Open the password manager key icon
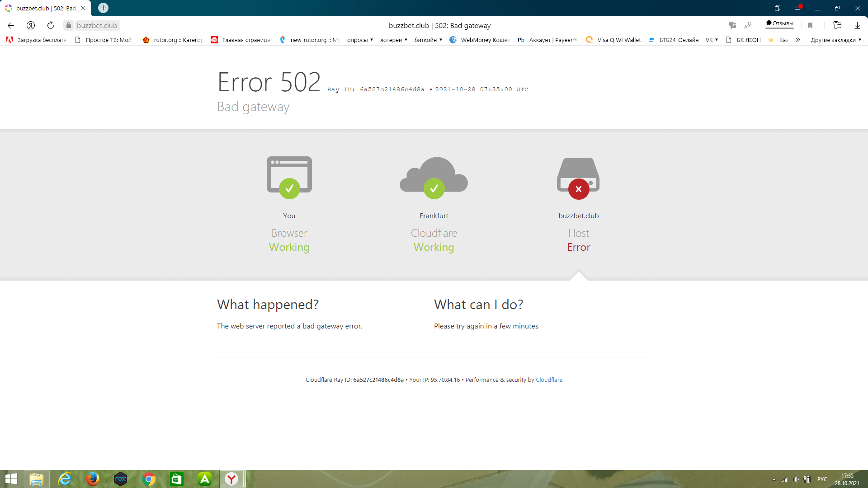Screen dimensions: 868x488 pyautogui.click(x=732, y=25)
